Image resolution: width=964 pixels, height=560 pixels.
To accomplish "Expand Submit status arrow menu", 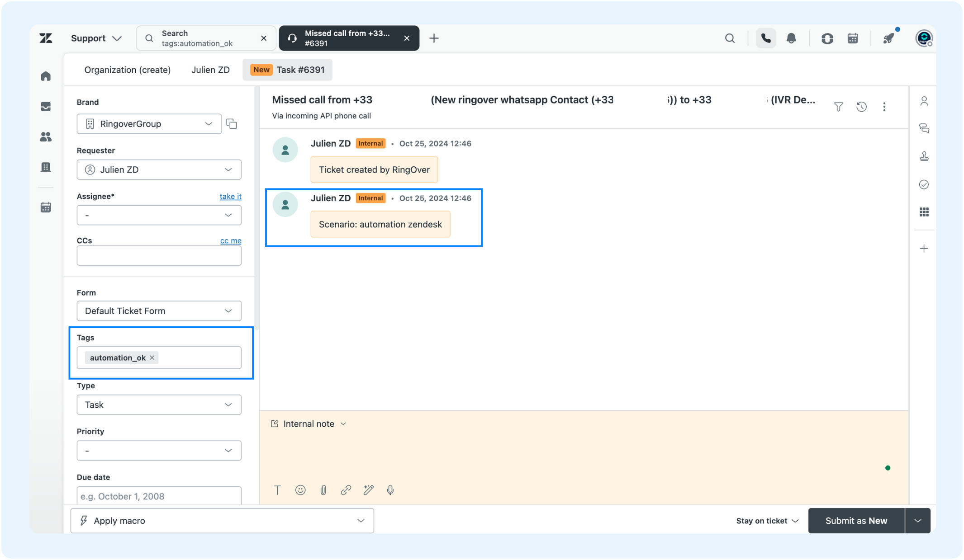I will 917,521.
